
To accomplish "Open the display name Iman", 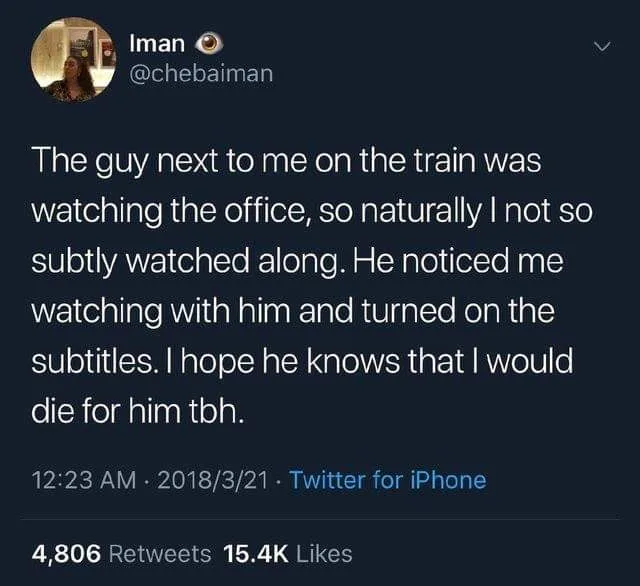I will (x=158, y=45).
